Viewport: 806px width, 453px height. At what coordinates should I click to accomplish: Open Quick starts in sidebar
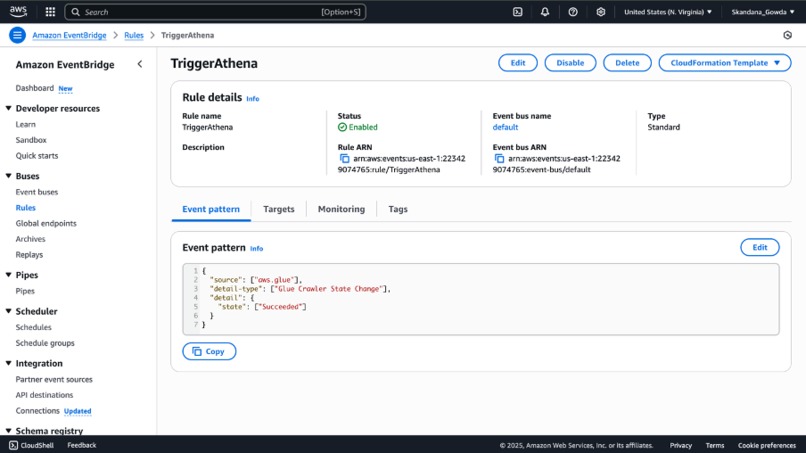tap(36, 156)
